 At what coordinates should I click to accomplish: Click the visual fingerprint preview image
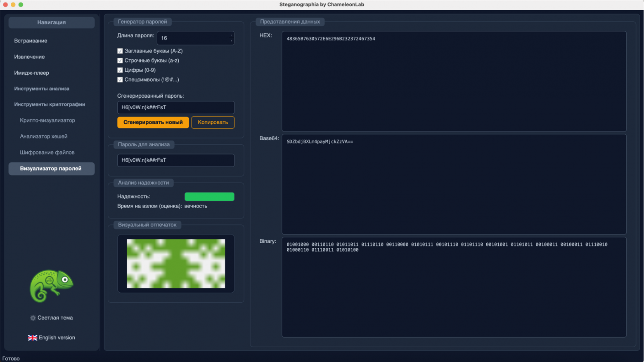(x=175, y=263)
